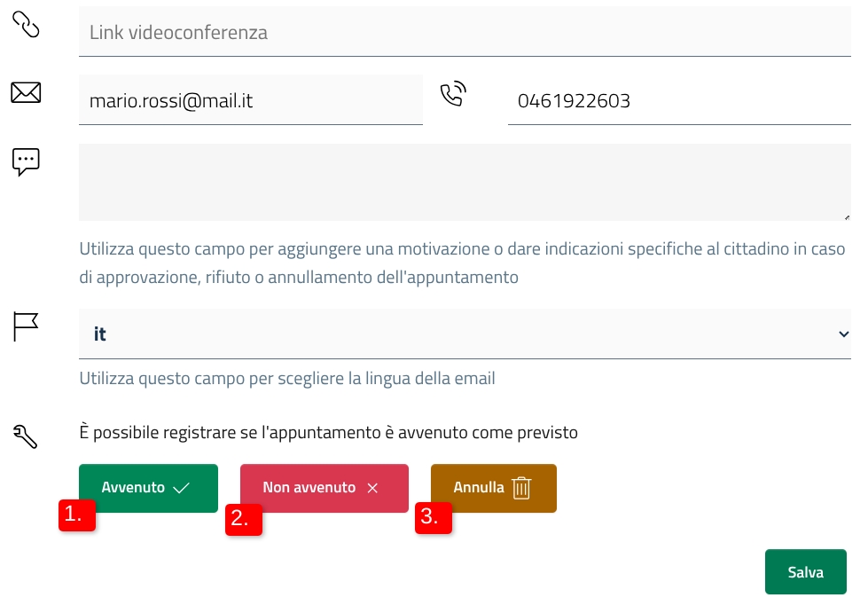Click the trash bin icon in Annulla
This screenshot has width=868, height=613.
pos(521,488)
